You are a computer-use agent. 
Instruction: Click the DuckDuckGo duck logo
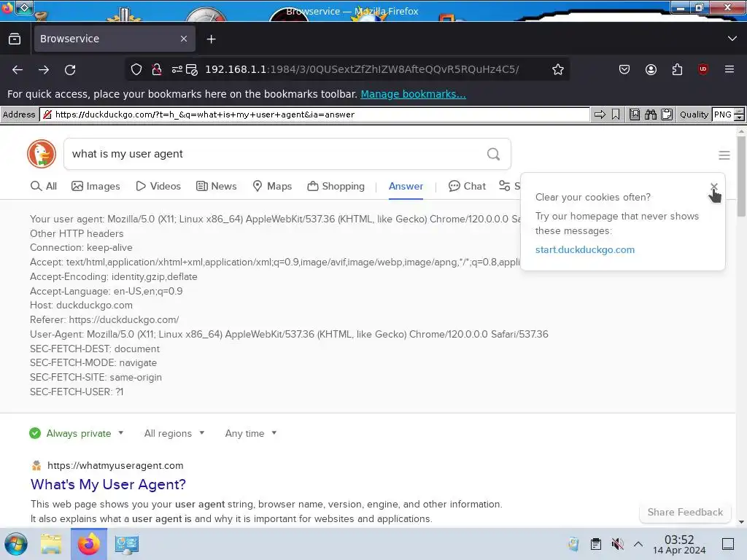point(42,154)
